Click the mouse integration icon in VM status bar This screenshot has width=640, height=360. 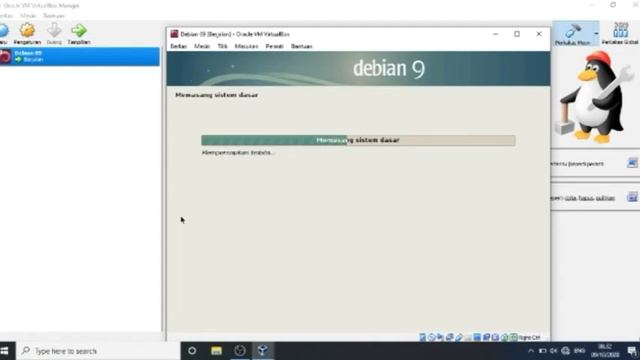[505, 337]
